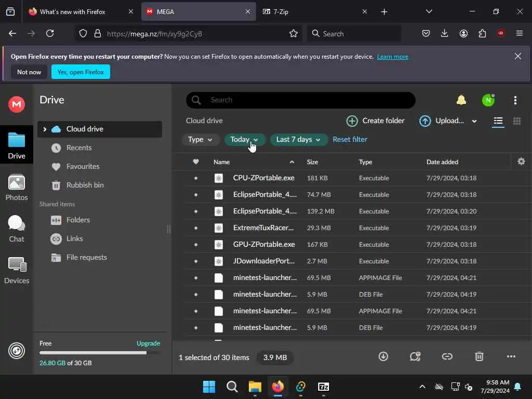Open column settings gear icon
Image resolution: width=532 pixels, height=399 pixels.
(x=521, y=162)
